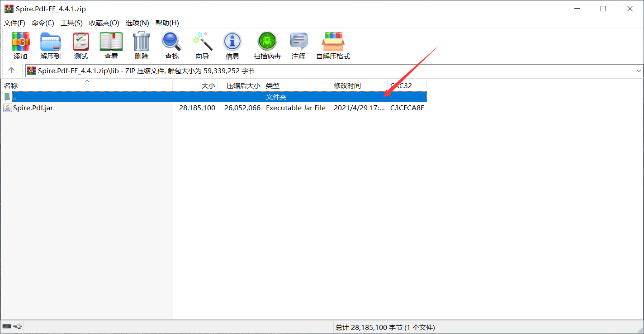Open the View (查看) toolbar icon

111,46
